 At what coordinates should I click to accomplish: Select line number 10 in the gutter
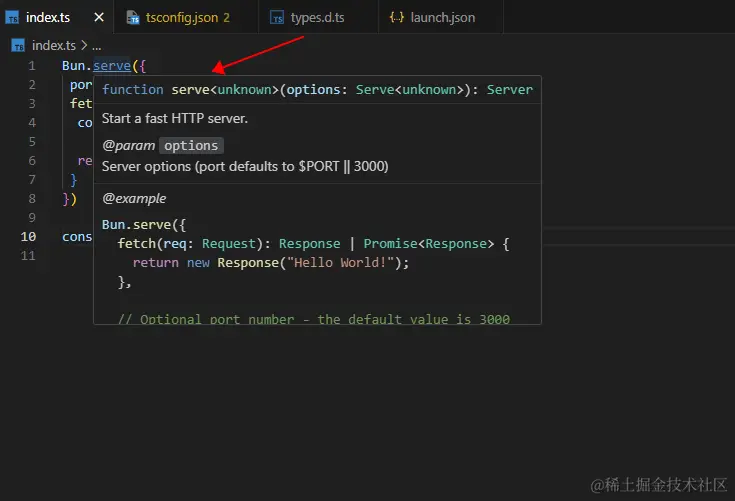pos(28,237)
